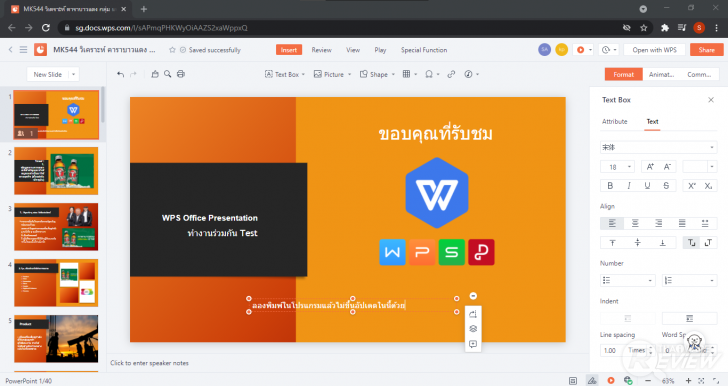The width and height of the screenshot is (728, 386).
Task: Switch to the Animation tab
Action: pos(662,74)
